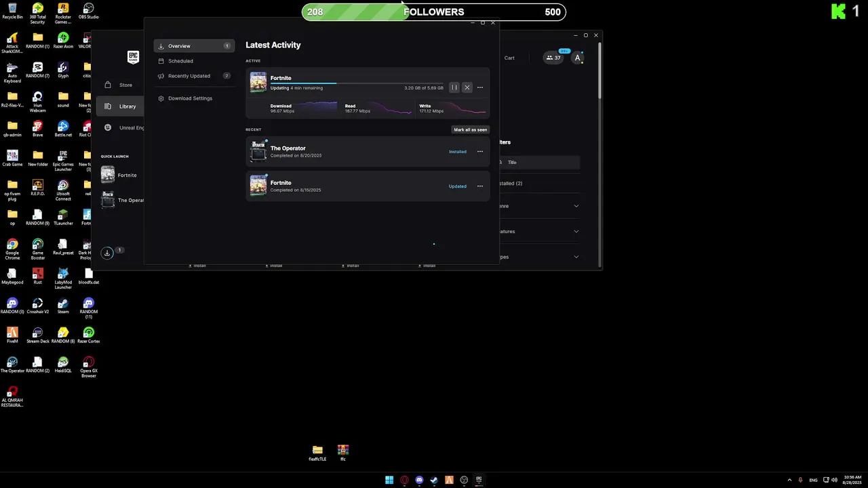Open three-dot menu for Fortnite 8/15/2025 entry

pos(480,186)
